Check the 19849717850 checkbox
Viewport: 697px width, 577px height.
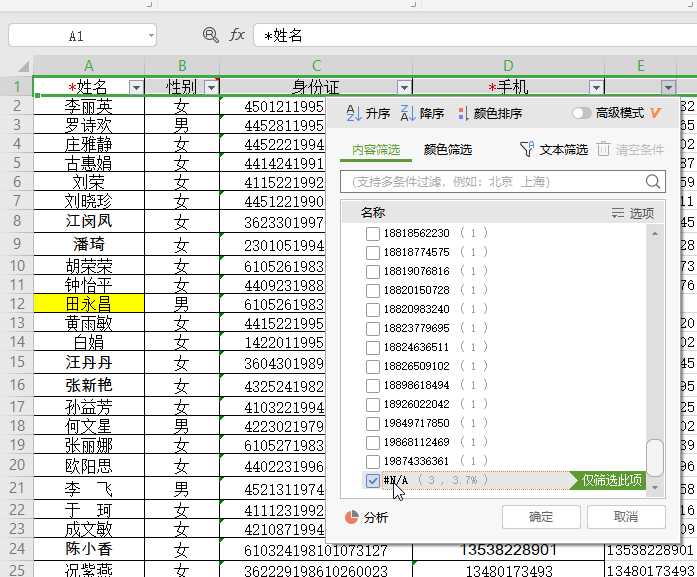click(x=373, y=424)
